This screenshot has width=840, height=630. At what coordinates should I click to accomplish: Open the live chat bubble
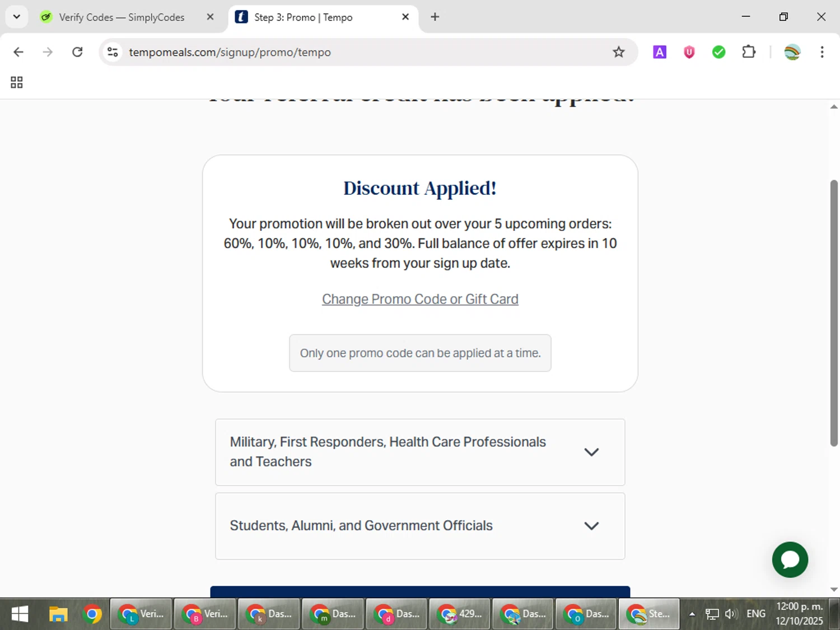coord(790,559)
